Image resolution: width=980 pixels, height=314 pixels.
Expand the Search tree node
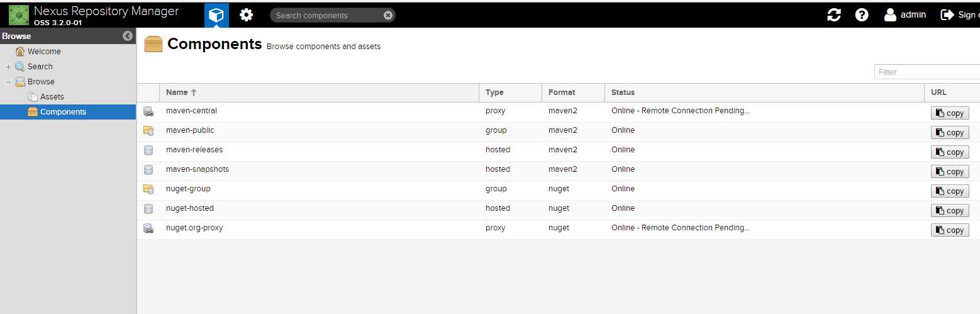point(8,67)
